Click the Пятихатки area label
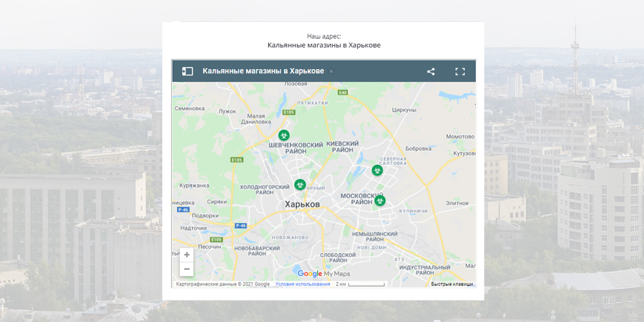Viewport: 644px width, 322px height. [312, 103]
